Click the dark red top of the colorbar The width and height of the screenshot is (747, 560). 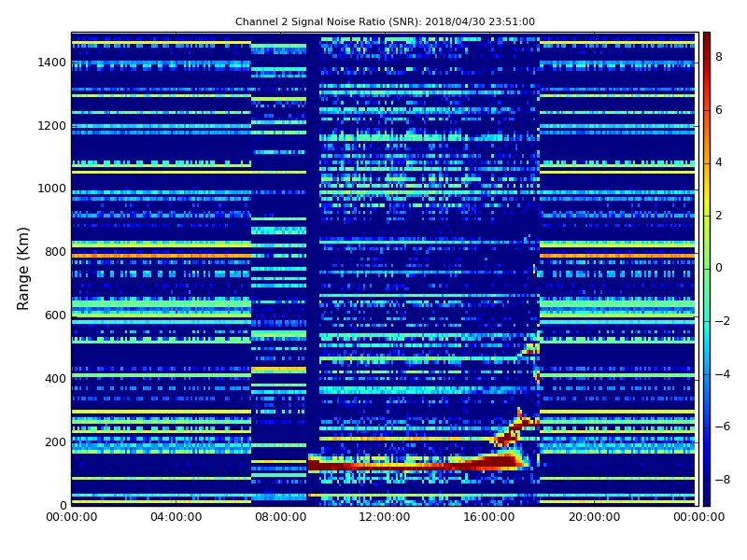[707, 39]
